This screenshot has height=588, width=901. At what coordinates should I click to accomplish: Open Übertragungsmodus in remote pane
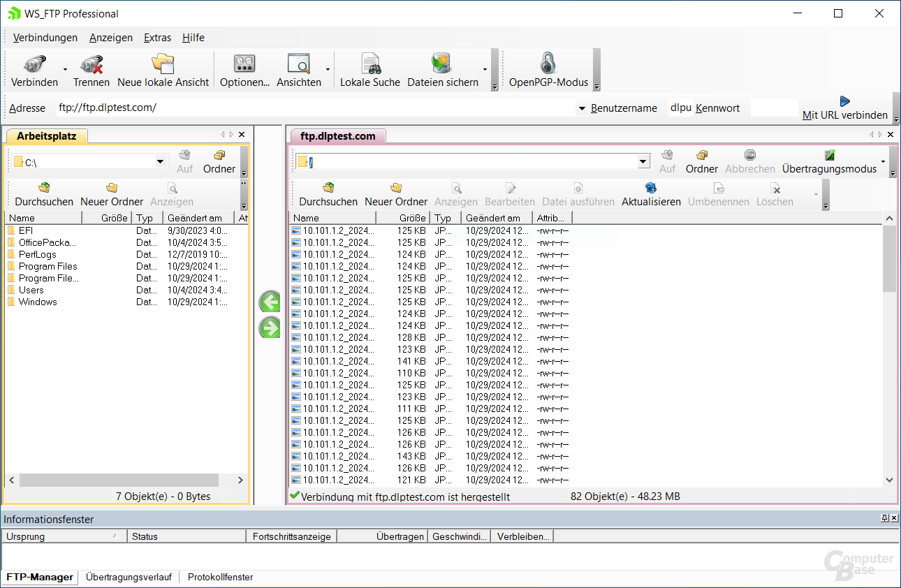tap(829, 162)
